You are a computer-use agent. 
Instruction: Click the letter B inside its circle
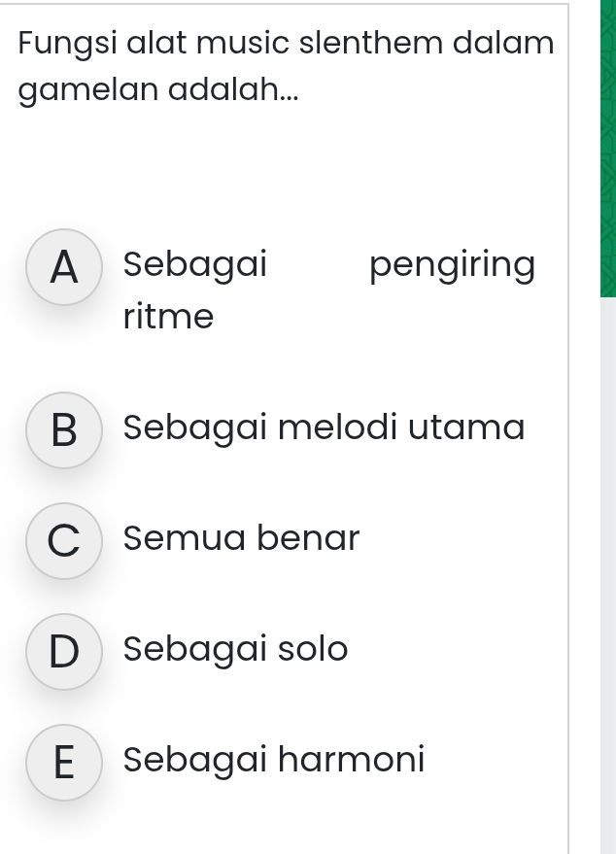[64, 430]
